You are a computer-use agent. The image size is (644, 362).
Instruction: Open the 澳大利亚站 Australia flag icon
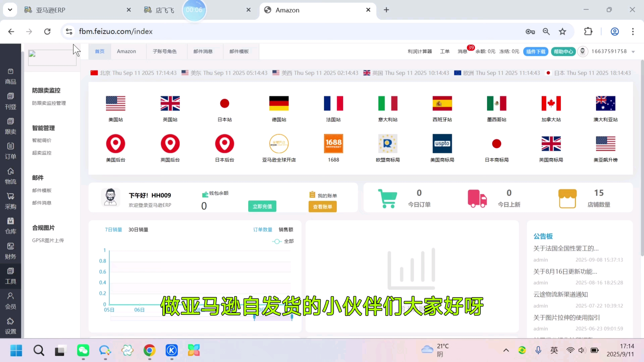[605, 103]
